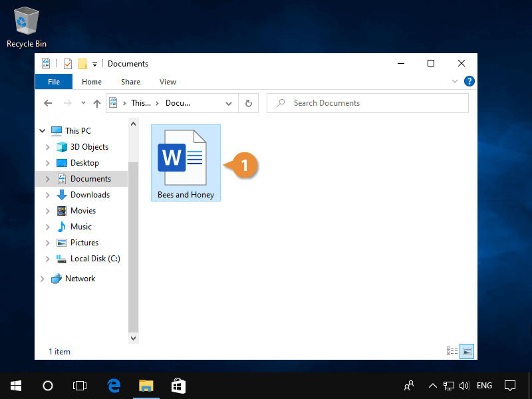
Task: Collapse the This PC tree node
Action: tap(43, 131)
